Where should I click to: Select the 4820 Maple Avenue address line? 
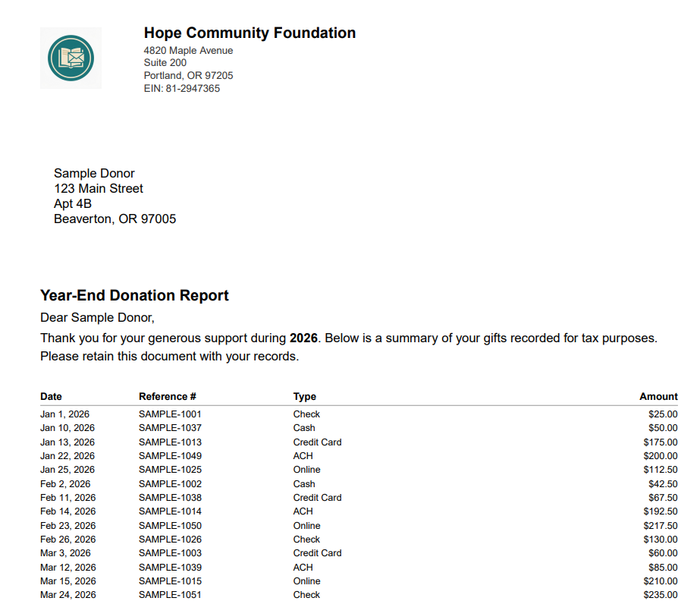click(188, 51)
